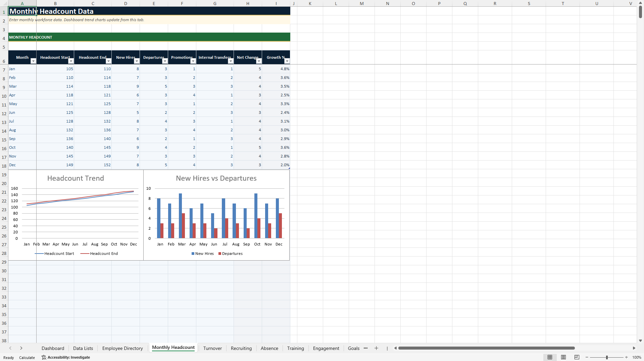
Task: Open the Recruiting sheet tab
Action: [x=241, y=348]
